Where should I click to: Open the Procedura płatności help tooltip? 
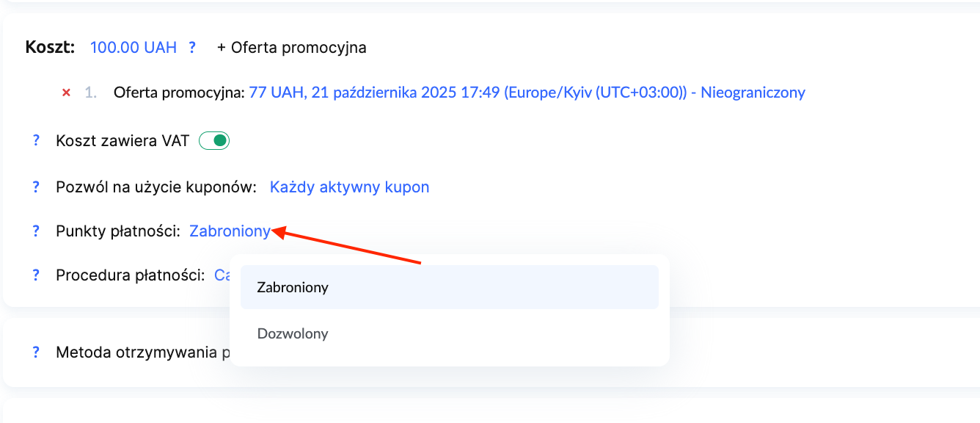pos(35,275)
